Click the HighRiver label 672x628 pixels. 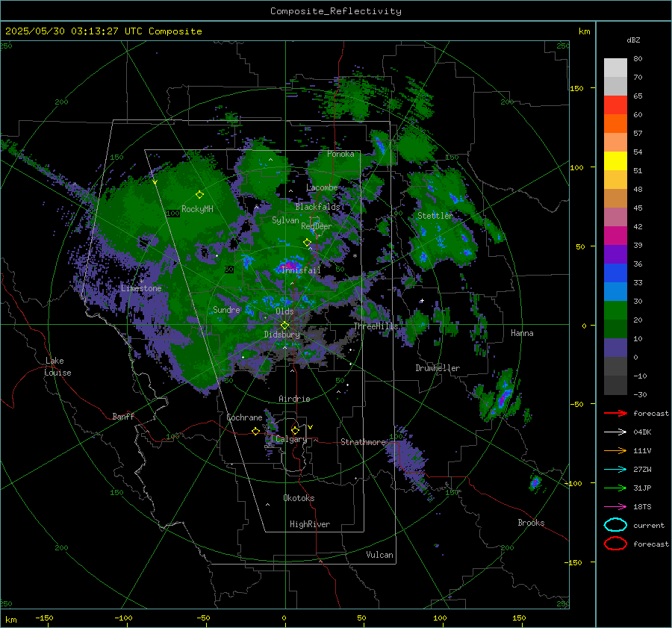[x=310, y=524]
